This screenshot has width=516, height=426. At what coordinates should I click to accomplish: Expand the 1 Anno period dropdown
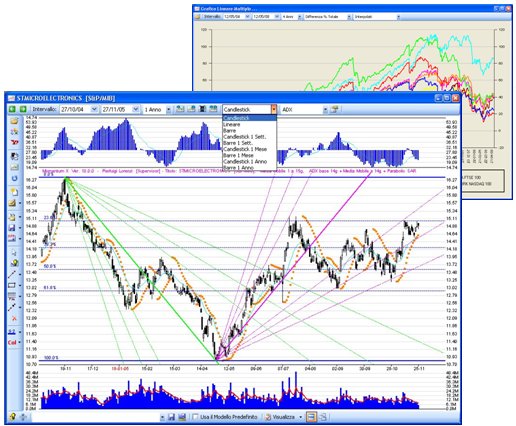tap(168, 110)
